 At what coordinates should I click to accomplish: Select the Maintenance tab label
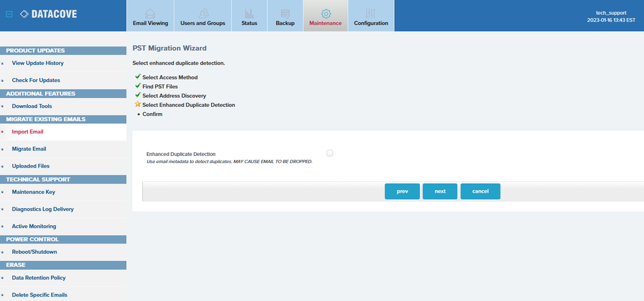click(x=325, y=23)
